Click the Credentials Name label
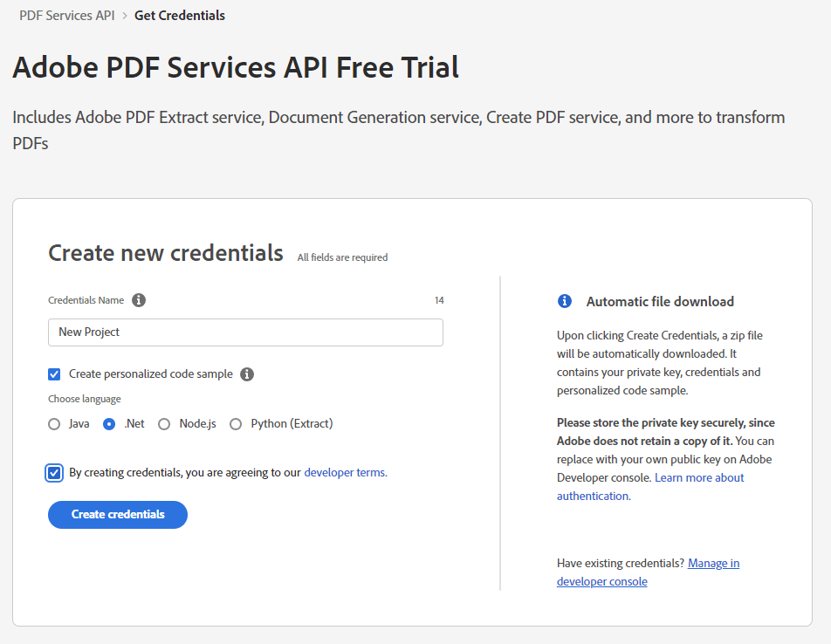 pyautogui.click(x=86, y=300)
